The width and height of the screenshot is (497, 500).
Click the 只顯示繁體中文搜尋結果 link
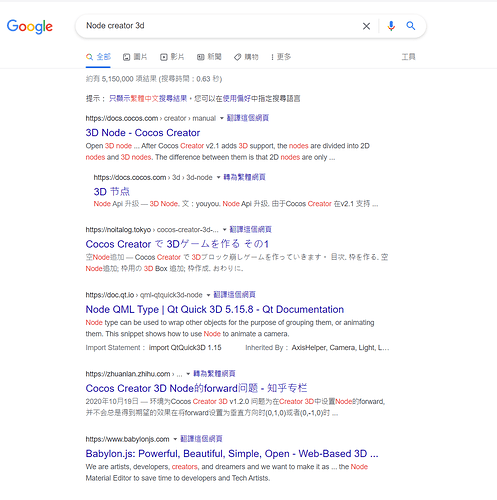click(x=148, y=98)
